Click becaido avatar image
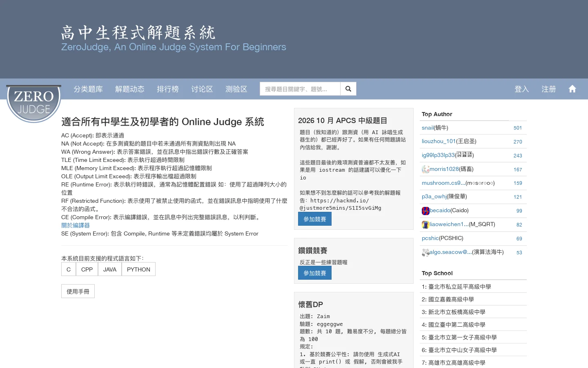The height and width of the screenshot is (368, 588). pos(425,211)
